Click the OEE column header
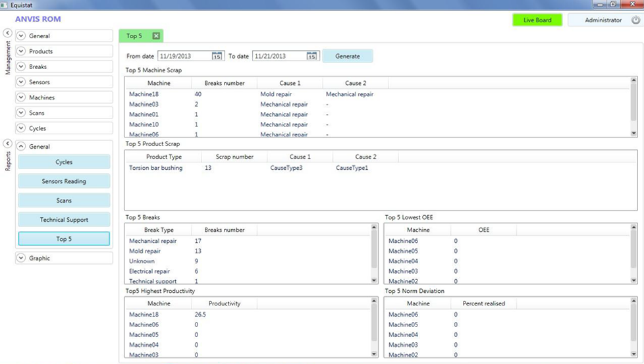The image size is (644, 364). [484, 230]
